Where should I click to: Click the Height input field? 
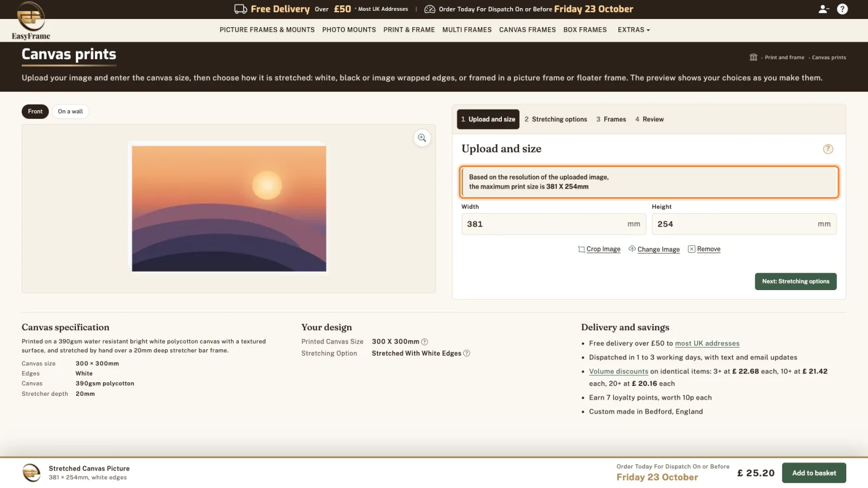click(x=744, y=224)
